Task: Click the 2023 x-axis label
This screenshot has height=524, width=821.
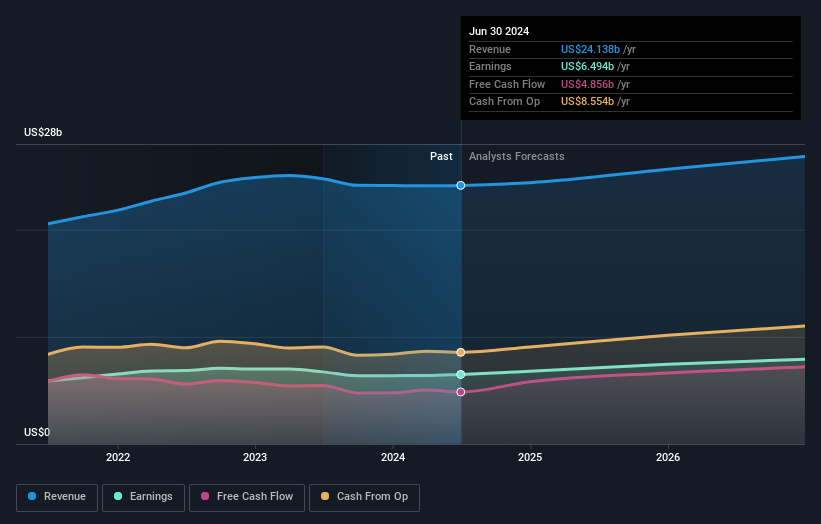Action: pos(255,457)
